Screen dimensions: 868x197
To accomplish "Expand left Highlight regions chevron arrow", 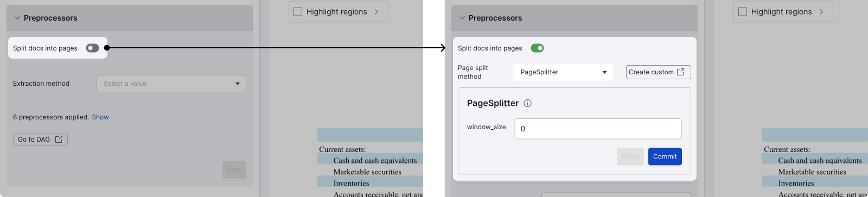I will (376, 11).
